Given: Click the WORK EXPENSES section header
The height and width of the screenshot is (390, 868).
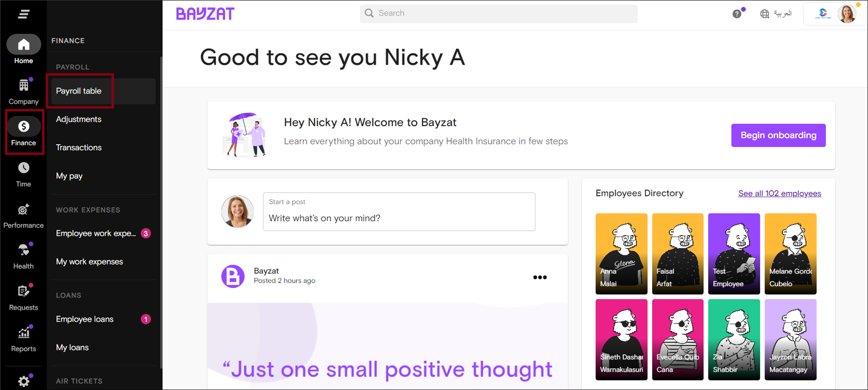Looking at the screenshot, I should [x=88, y=210].
